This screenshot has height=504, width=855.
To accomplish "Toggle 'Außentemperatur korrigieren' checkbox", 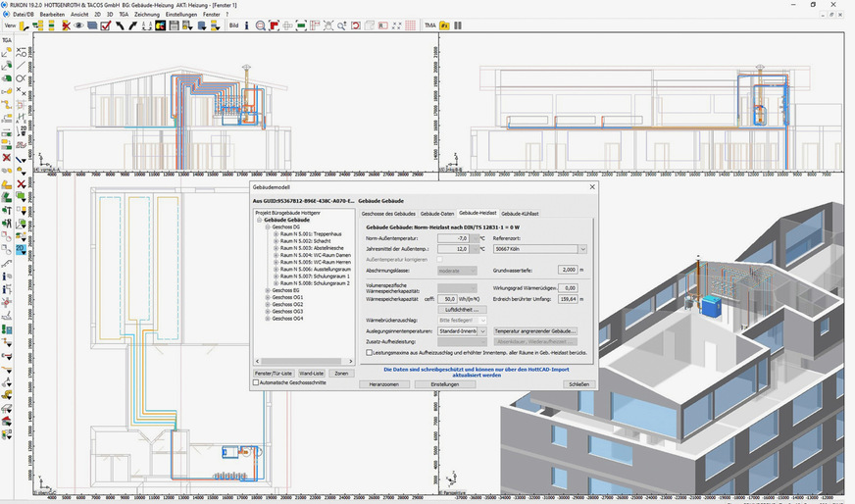I will click(x=439, y=260).
